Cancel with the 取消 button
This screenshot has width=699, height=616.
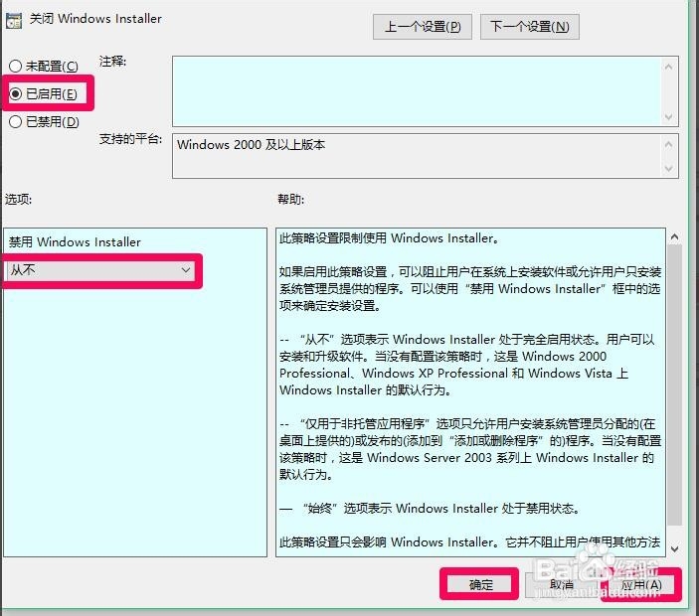561,584
